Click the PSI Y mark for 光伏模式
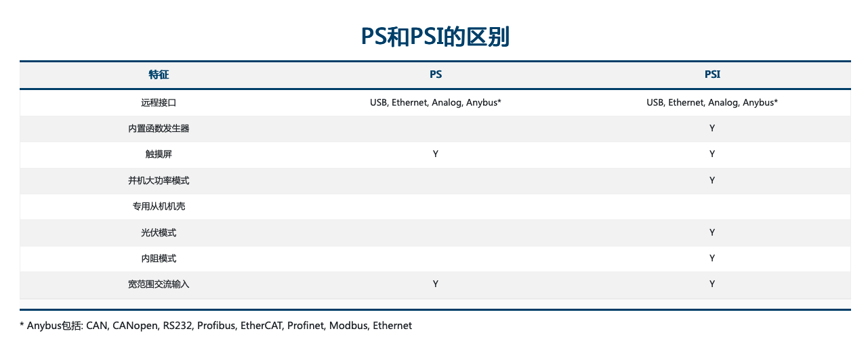Viewport: 868px width, 346px height. 712,233
